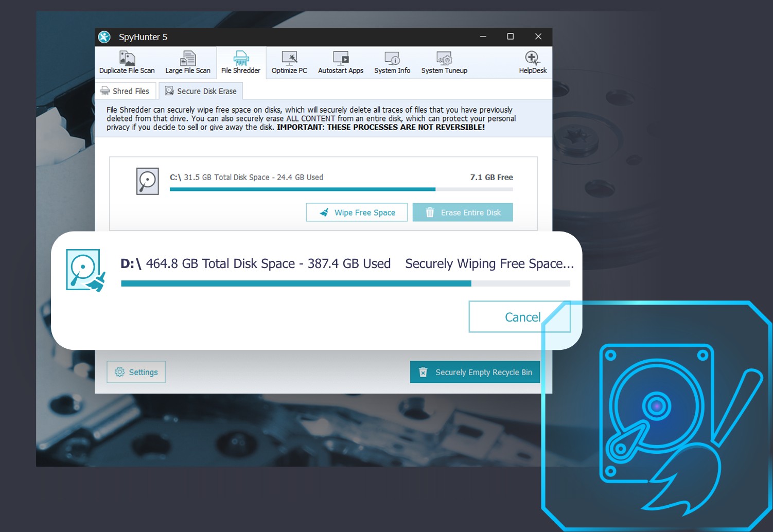
Task: Switch to the Secure Disk Erase tab
Action: (x=201, y=91)
